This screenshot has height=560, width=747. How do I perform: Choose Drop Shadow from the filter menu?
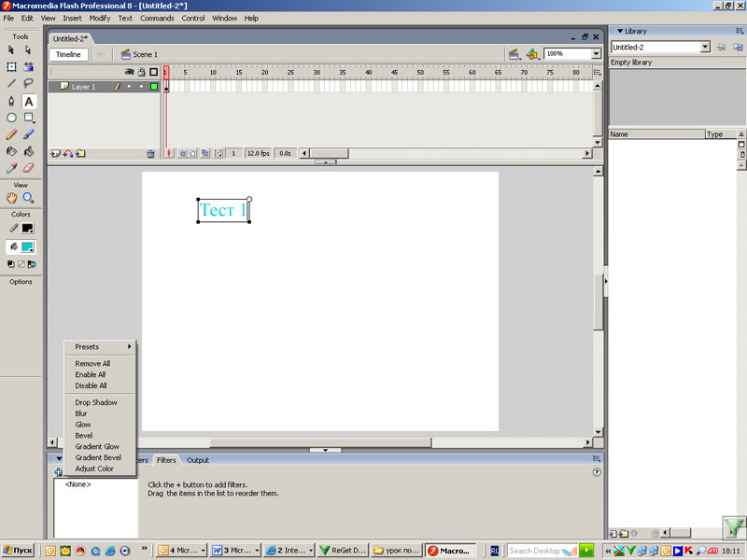coord(96,402)
